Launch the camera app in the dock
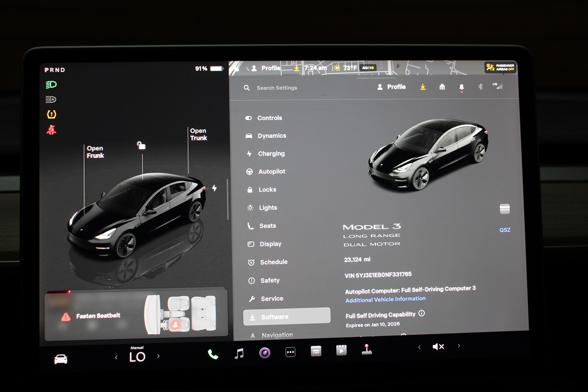588x392 pixels. tap(265, 352)
